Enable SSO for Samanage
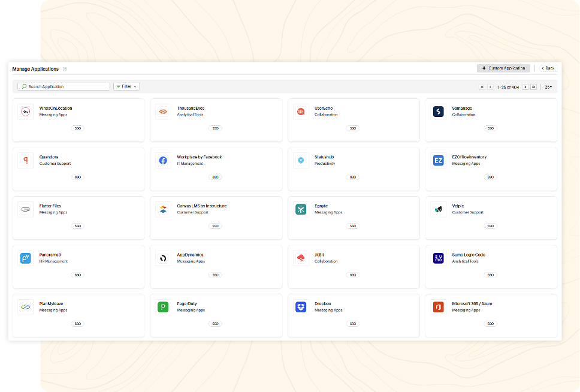This screenshot has height=392, width=580. tap(490, 128)
